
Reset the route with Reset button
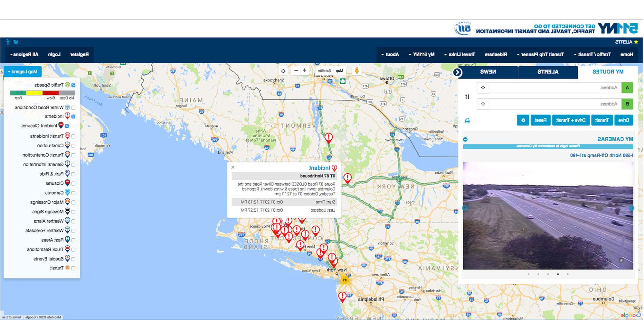[x=540, y=120]
